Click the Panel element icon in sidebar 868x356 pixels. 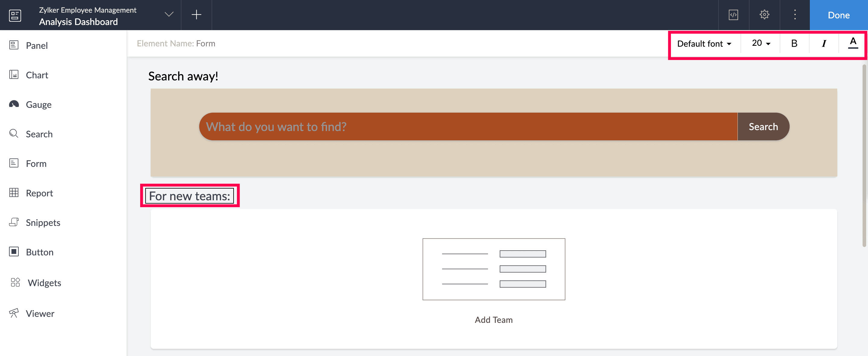[x=14, y=45]
